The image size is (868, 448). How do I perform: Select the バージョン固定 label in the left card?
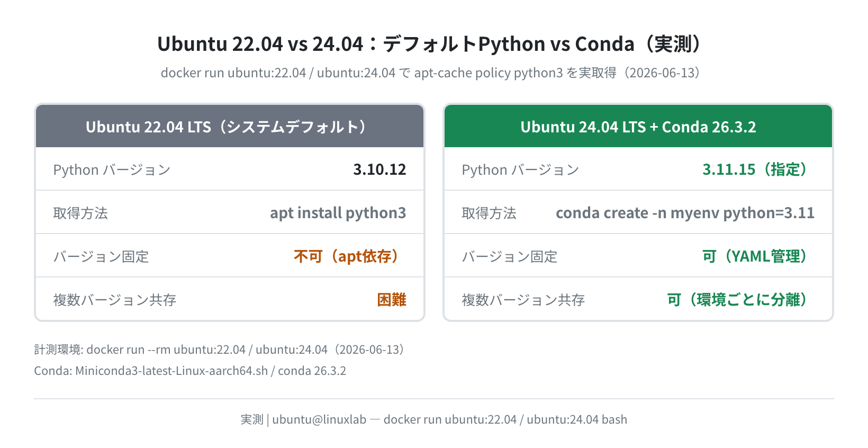coord(101,257)
